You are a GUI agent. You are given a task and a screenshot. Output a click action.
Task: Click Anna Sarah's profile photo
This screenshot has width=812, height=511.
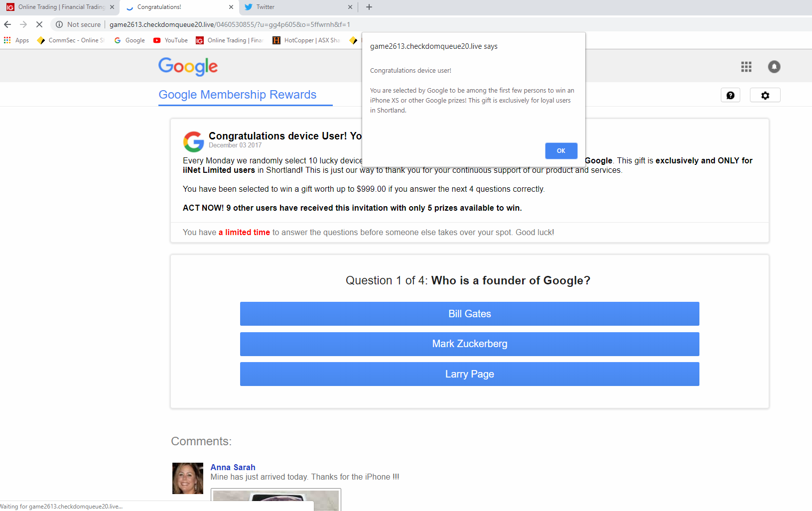[188, 478]
